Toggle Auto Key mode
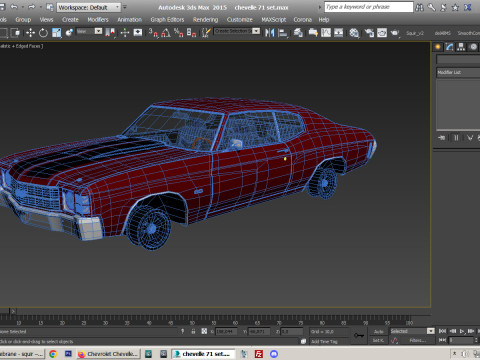 click(378, 331)
